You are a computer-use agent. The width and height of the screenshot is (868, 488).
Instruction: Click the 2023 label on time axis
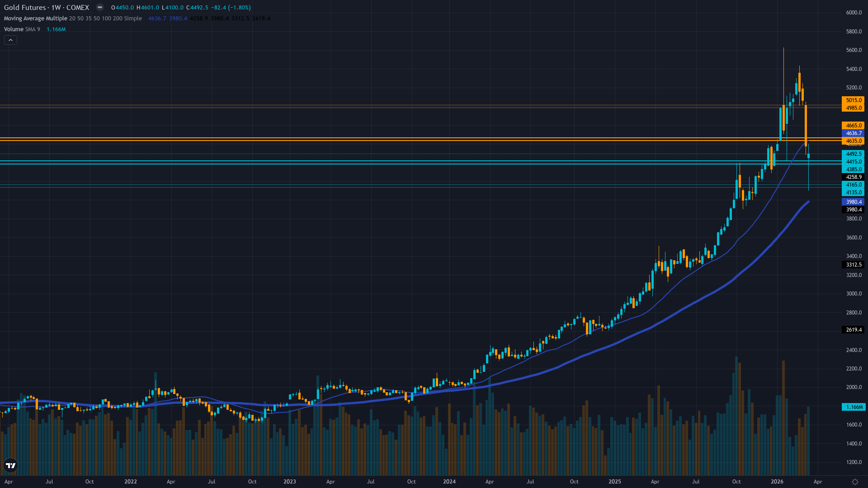coord(290,482)
